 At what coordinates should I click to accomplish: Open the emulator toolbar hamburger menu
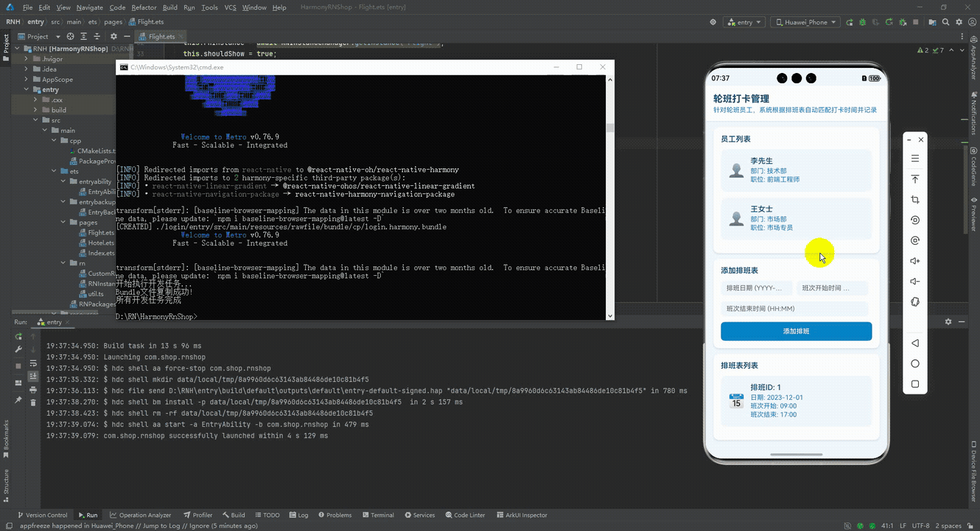(x=915, y=159)
